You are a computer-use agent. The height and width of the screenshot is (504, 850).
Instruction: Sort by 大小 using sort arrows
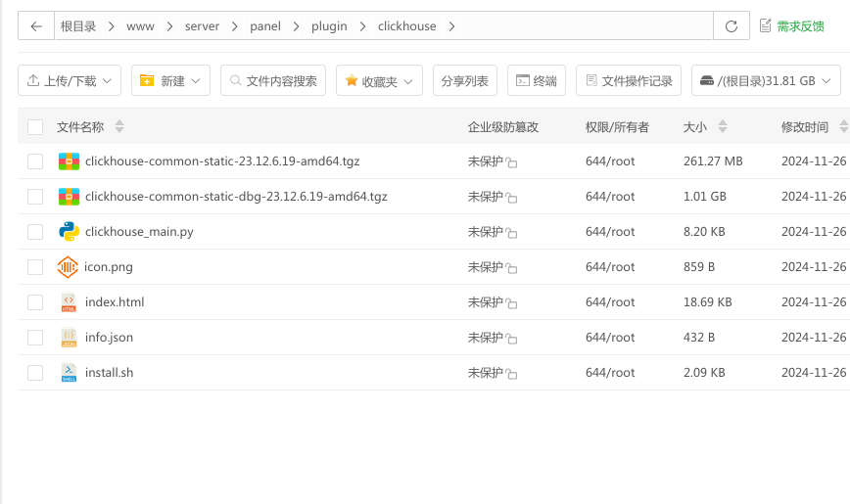[x=722, y=127]
